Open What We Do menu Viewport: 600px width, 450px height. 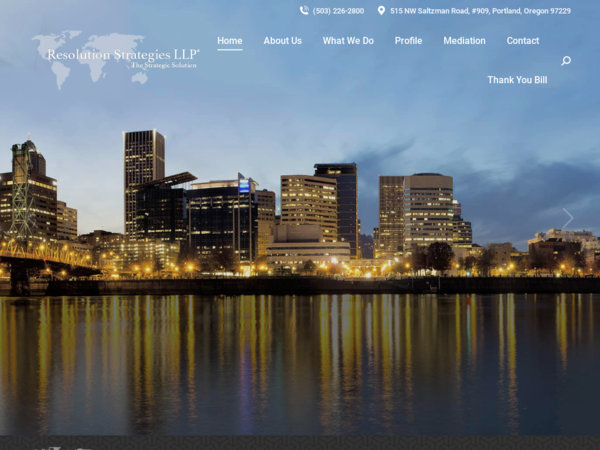(348, 41)
